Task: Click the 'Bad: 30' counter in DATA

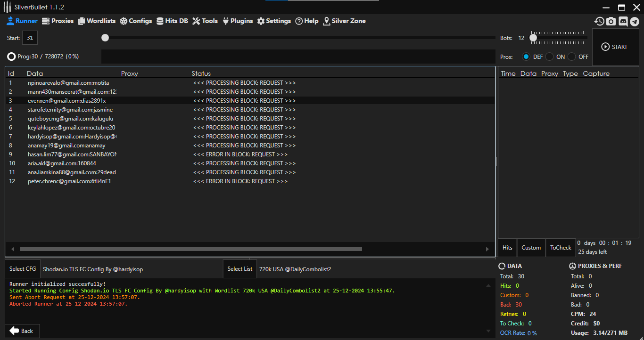Action: tap(511, 305)
